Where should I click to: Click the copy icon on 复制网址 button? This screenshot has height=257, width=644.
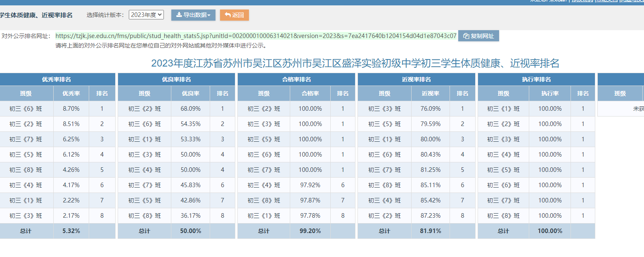pos(466,36)
